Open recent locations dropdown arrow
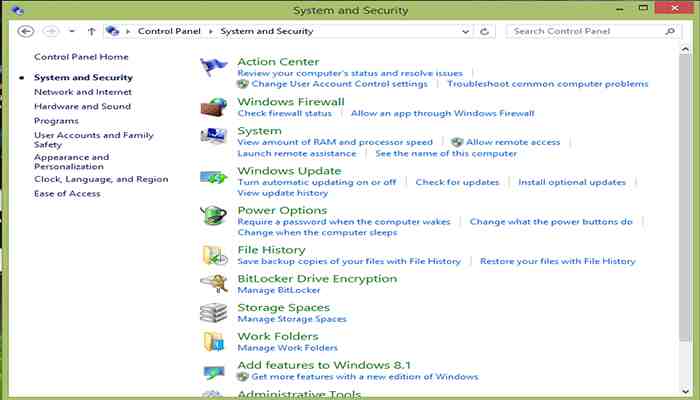 [71, 31]
